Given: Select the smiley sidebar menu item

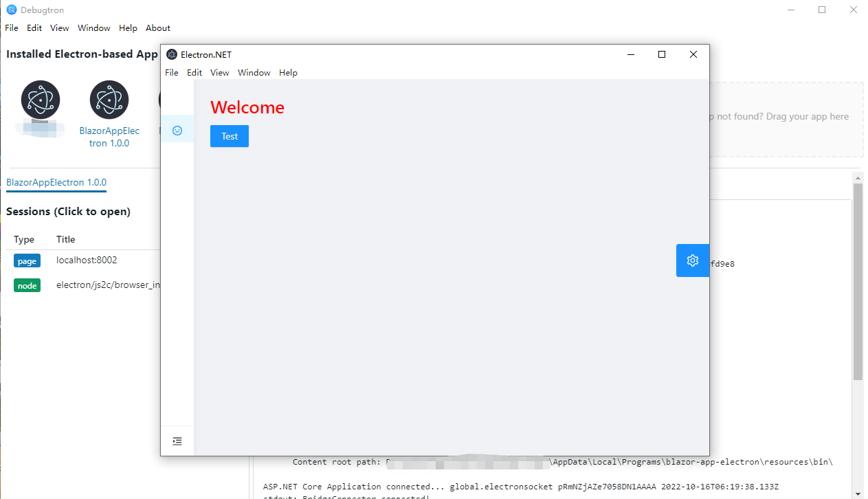Looking at the screenshot, I should pos(177,131).
